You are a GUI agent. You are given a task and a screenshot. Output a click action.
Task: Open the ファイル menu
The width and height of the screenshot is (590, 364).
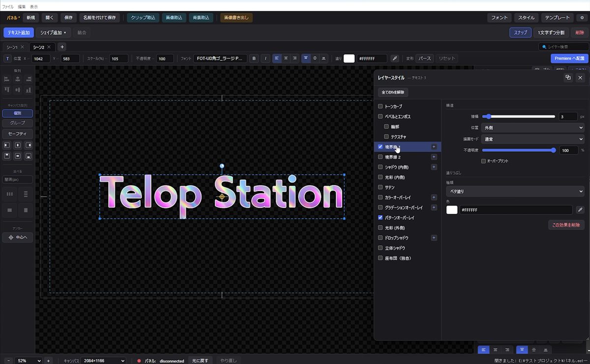(x=8, y=7)
